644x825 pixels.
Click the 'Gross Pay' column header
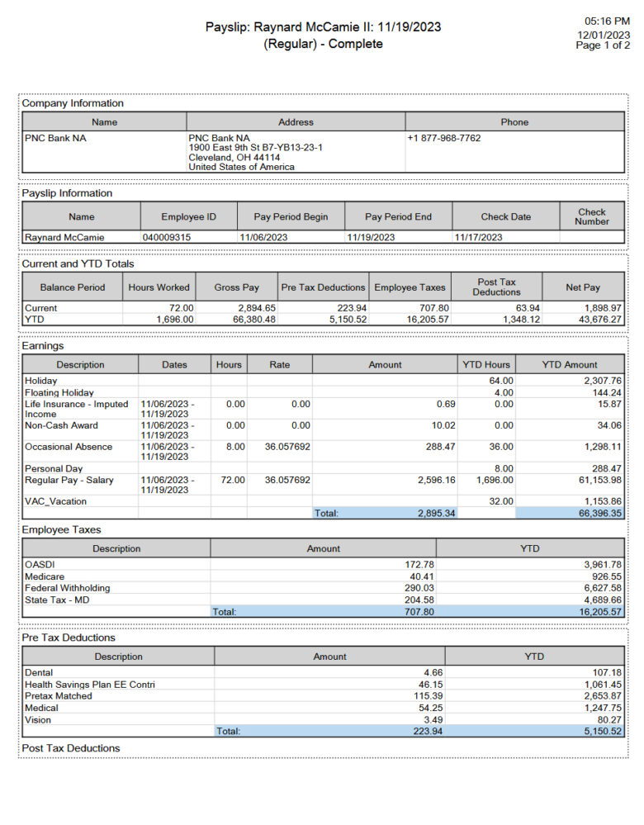tap(236, 287)
